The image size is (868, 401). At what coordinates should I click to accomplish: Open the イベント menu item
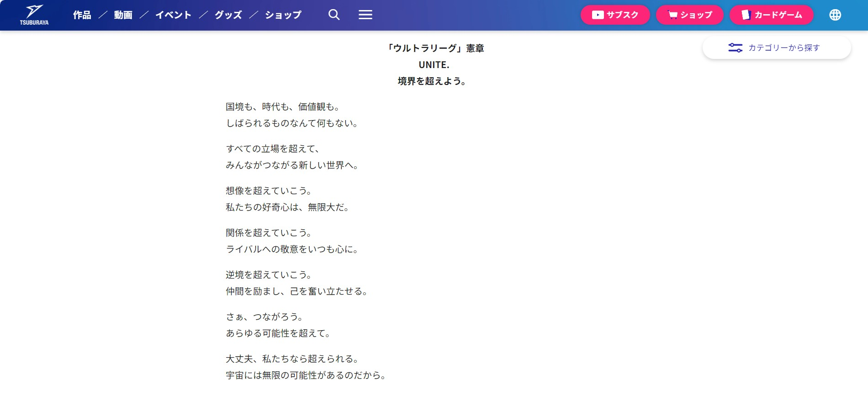tap(174, 15)
